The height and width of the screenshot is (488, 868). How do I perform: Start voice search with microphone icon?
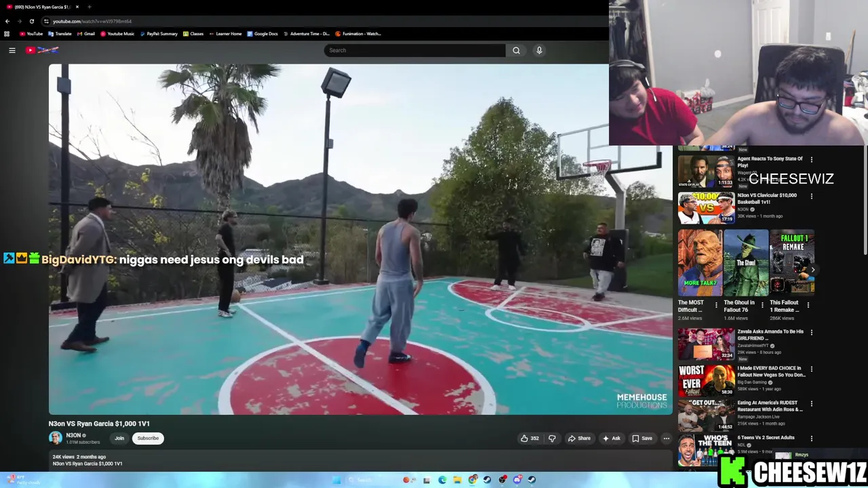click(539, 50)
